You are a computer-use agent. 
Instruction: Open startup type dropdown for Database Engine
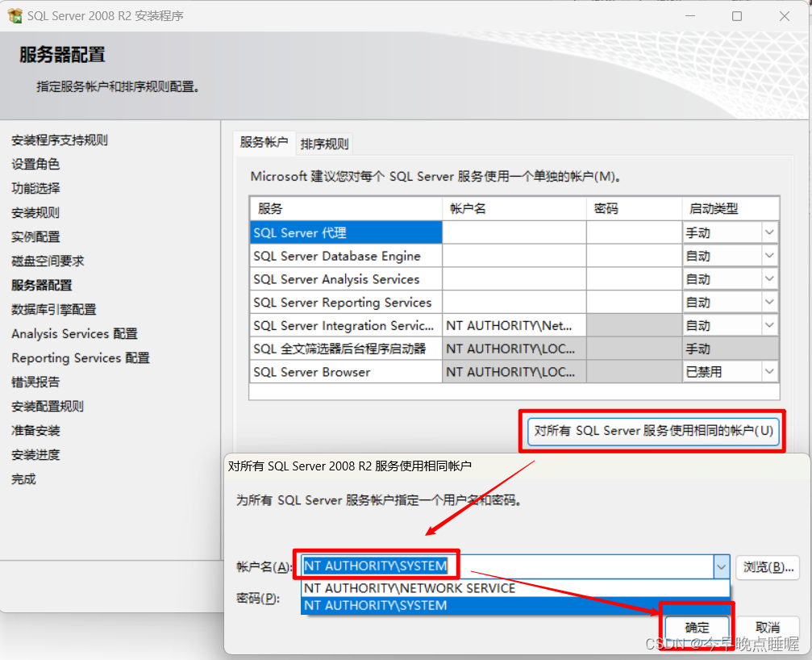tap(769, 256)
